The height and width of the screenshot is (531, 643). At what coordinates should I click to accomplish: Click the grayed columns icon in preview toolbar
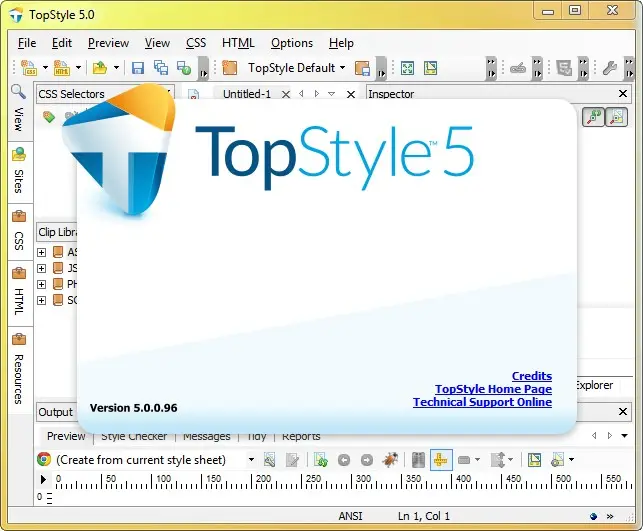coord(418,460)
